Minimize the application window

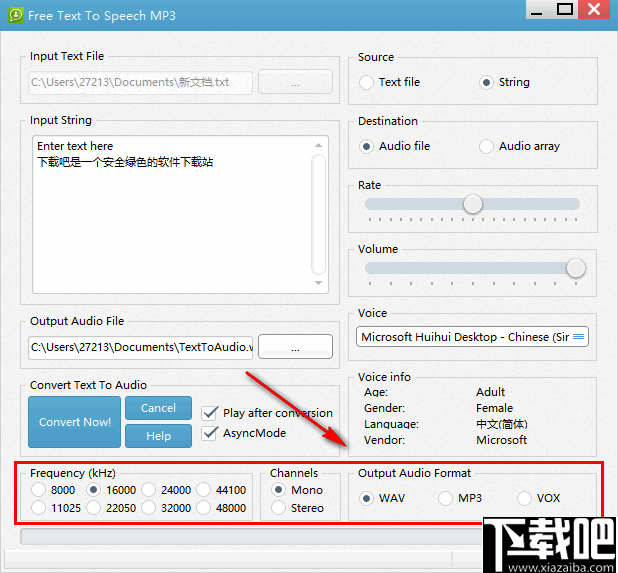coord(537,10)
